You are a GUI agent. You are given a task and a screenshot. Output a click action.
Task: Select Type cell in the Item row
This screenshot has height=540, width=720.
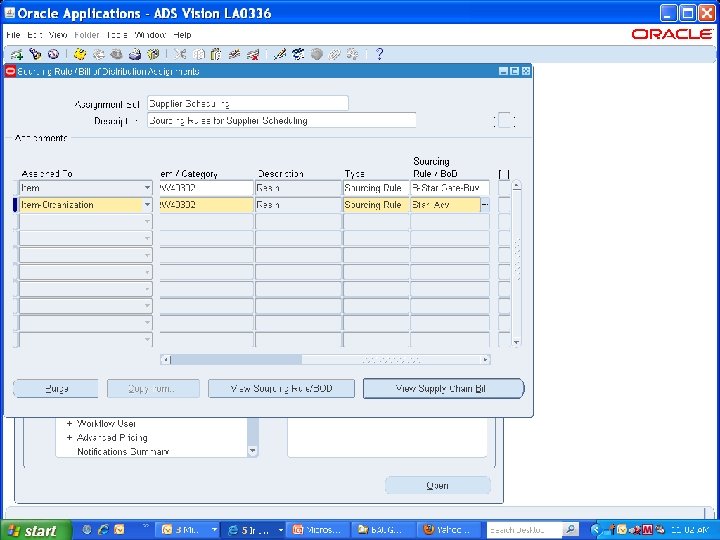coord(376,188)
